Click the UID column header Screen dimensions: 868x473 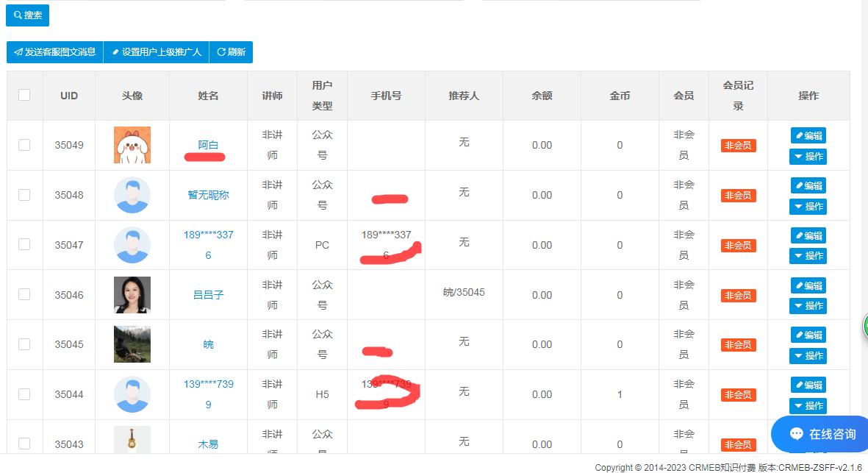tap(69, 96)
